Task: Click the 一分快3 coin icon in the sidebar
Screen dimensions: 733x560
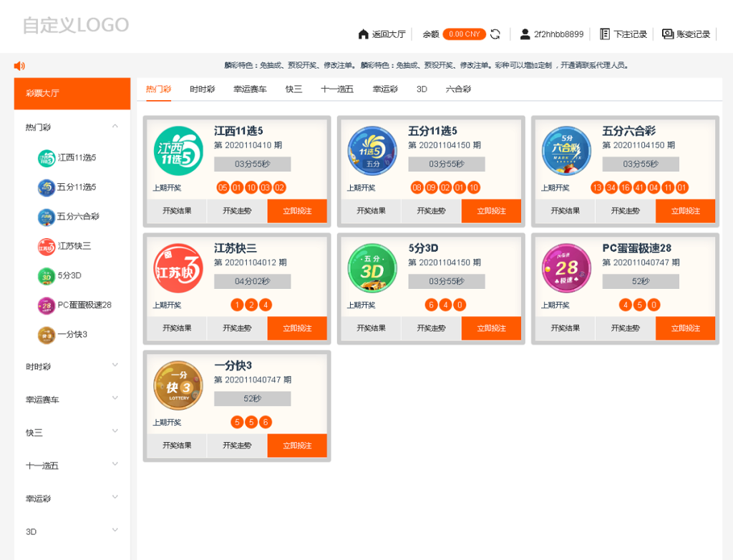Action: (x=45, y=335)
